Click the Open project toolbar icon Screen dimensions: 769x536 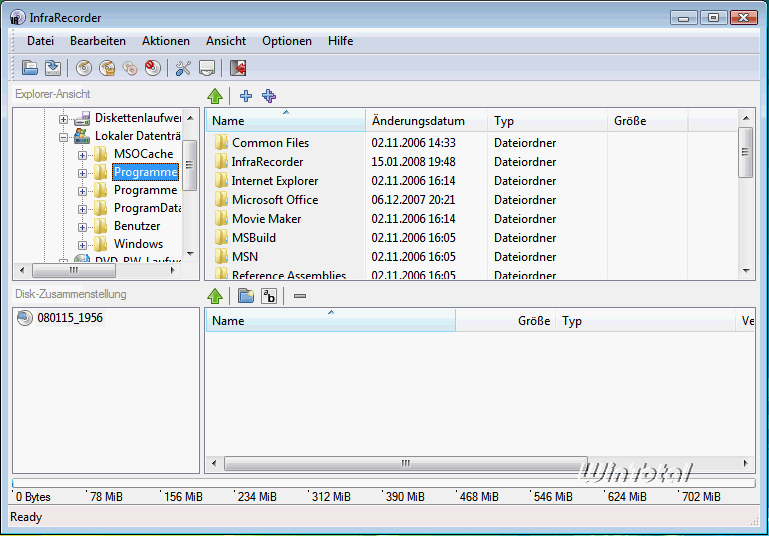point(29,68)
